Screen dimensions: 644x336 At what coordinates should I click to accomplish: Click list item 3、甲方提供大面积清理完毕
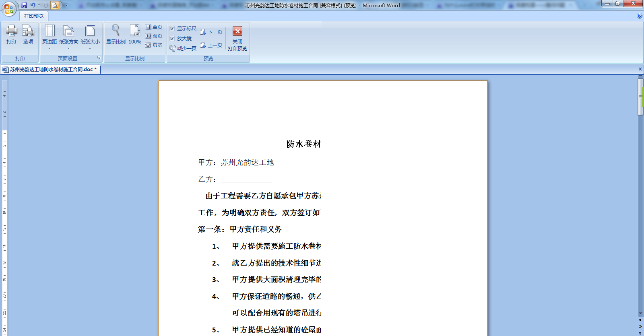click(x=266, y=280)
